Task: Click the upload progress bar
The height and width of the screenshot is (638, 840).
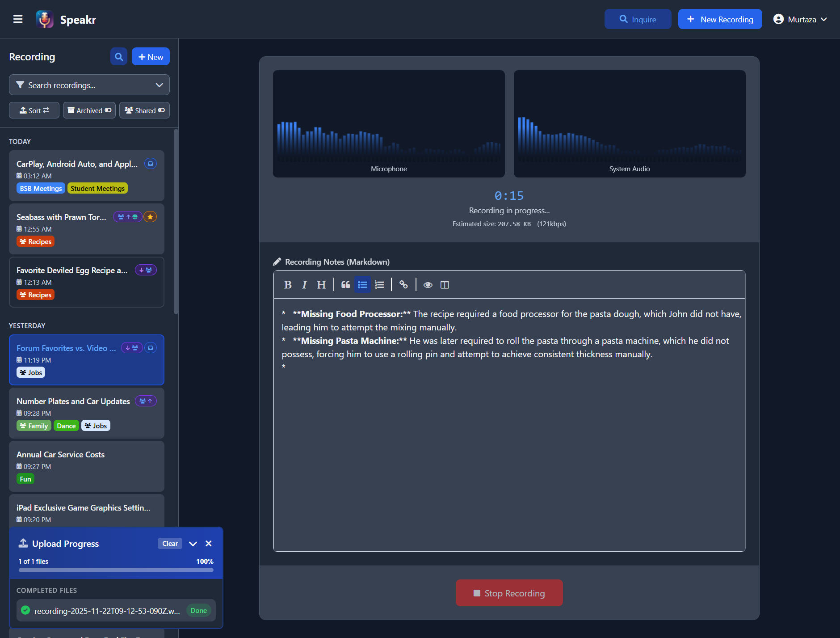Action: (116, 570)
